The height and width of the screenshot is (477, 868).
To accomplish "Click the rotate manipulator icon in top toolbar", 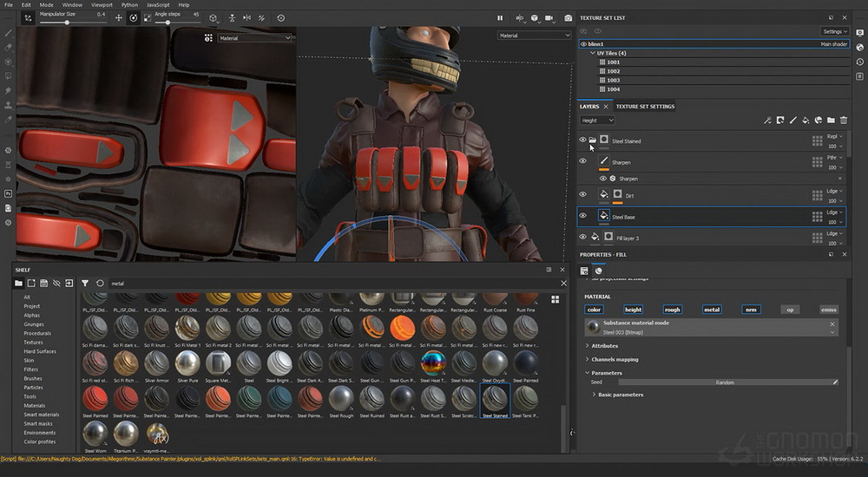I will tap(133, 18).
